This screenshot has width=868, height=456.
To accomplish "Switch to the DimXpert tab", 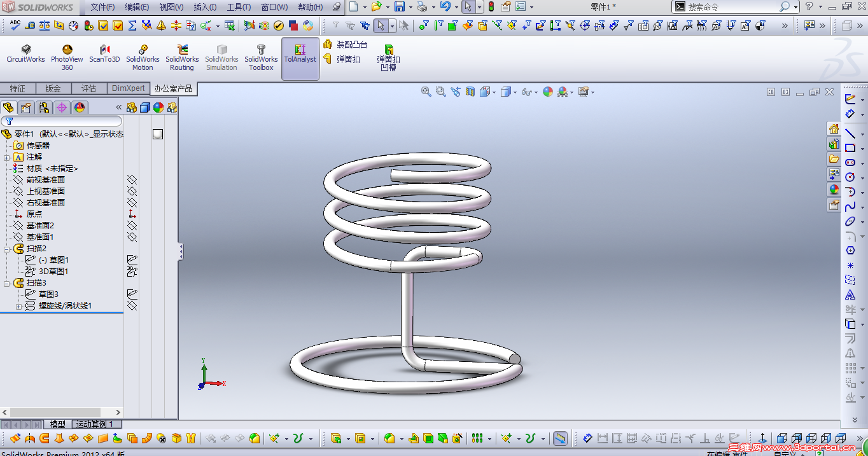I will 128,88.
